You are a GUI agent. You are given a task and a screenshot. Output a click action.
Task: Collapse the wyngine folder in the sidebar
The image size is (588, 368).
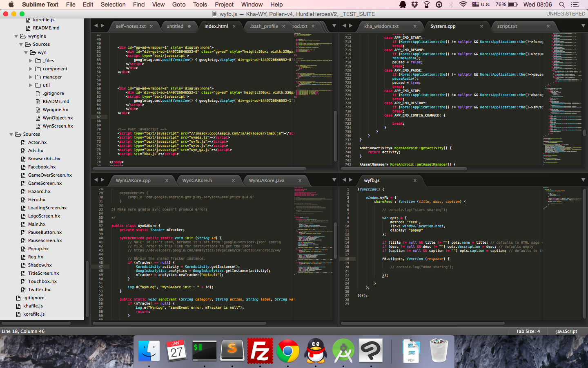[x=16, y=36]
